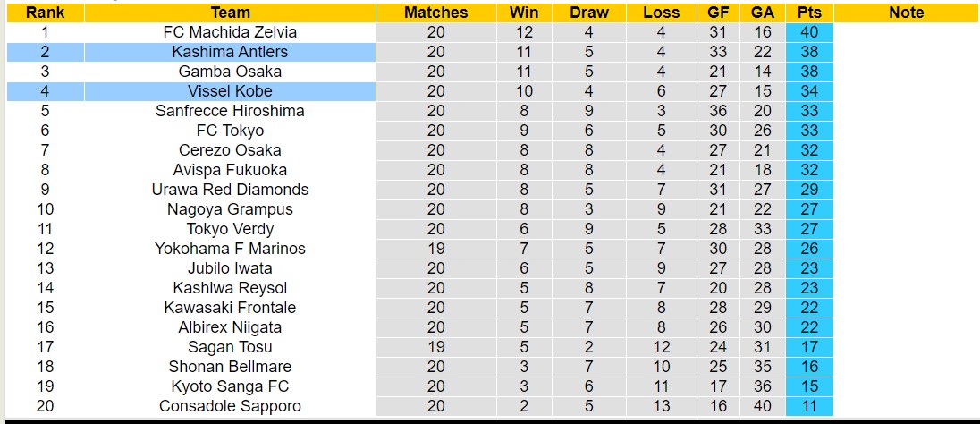Click the Note column header
The width and height of the screenshot is (980, 424).
(x=907, y=13)
